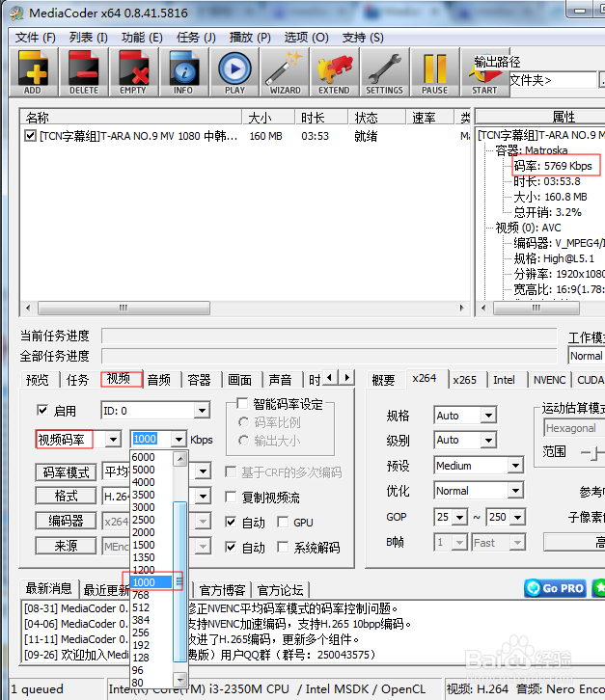The image size is (605, 700).
Task: Open the EXTEND toolbar icon
Action: coord(334,72)
